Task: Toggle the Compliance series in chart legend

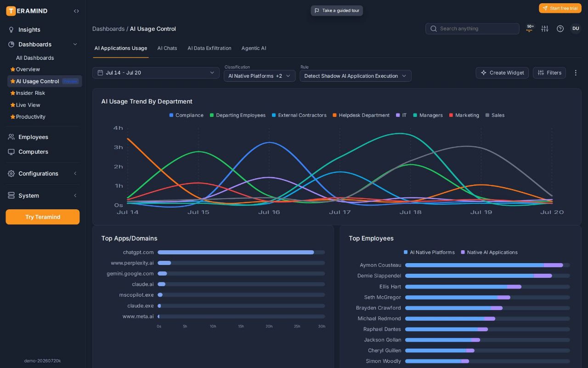Action: 186,115
